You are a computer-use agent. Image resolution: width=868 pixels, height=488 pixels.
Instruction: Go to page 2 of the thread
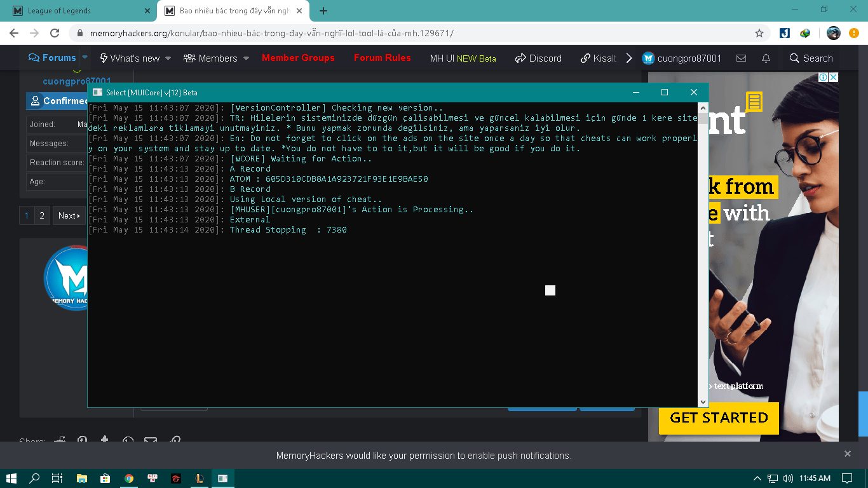click(42, 215)
